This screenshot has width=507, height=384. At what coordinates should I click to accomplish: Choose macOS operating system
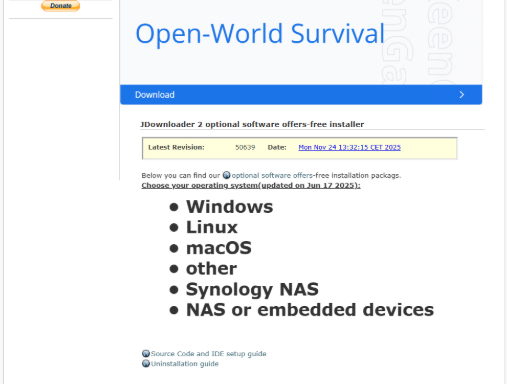219,248
